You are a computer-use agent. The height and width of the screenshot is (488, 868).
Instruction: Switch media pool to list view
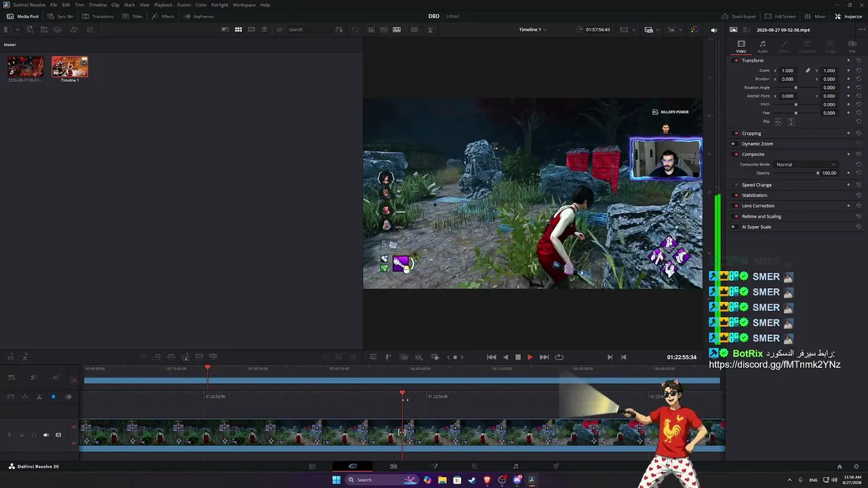coord(264,30)
